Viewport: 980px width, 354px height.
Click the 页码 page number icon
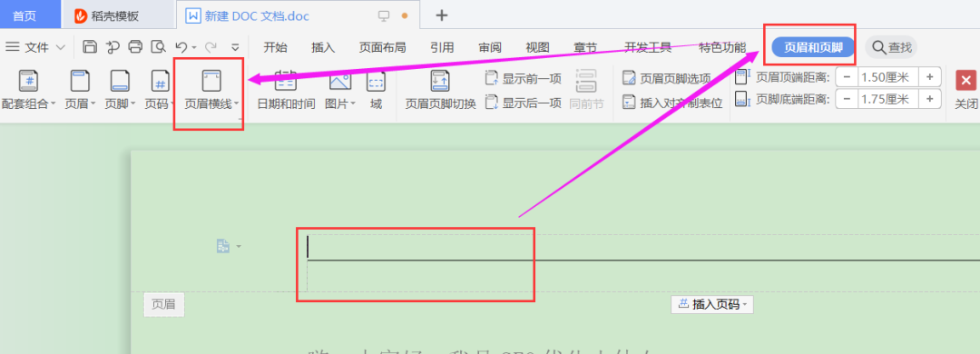[x=160, y=82]
